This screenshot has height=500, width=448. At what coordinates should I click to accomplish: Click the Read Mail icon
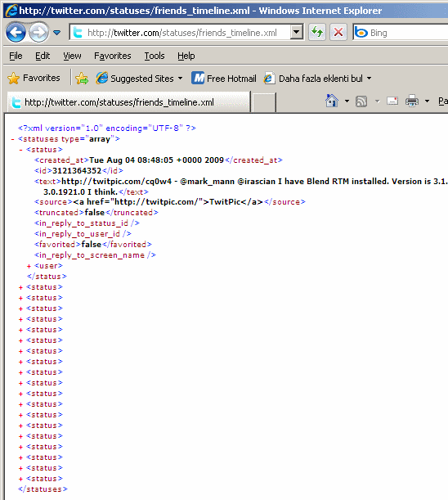392,101
